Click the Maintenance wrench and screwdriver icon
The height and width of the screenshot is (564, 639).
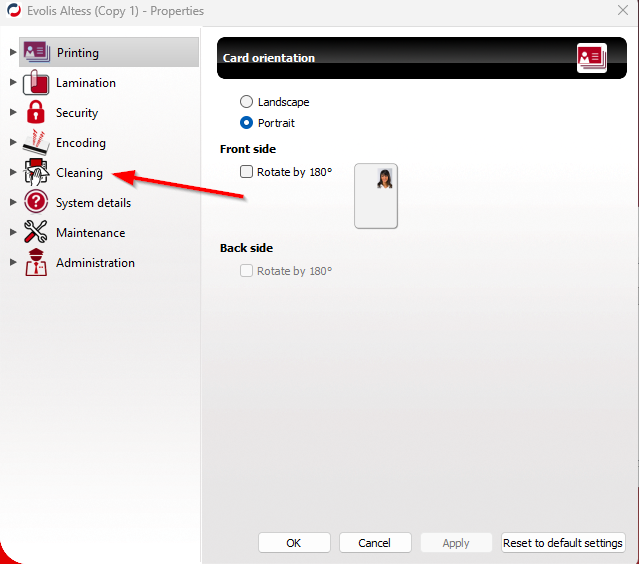[x=35, y=232]
